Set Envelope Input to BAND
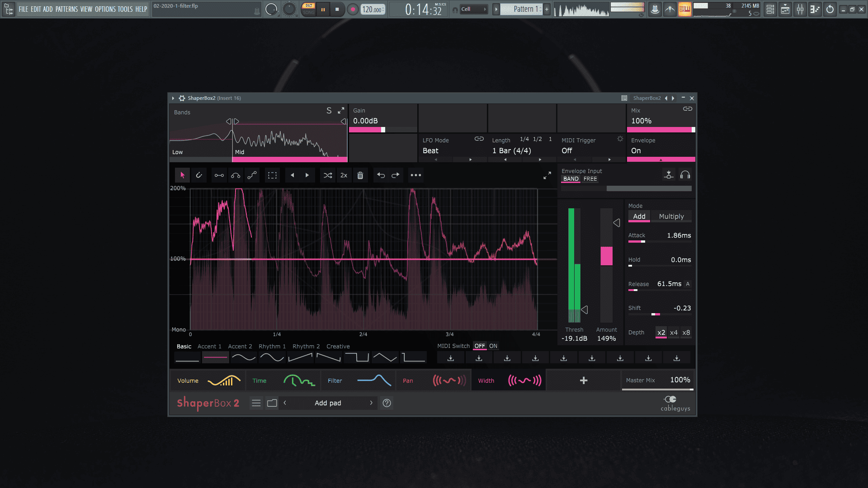This screenshot has width=868, height=488. pyautogui.click(x=571, y=179)
